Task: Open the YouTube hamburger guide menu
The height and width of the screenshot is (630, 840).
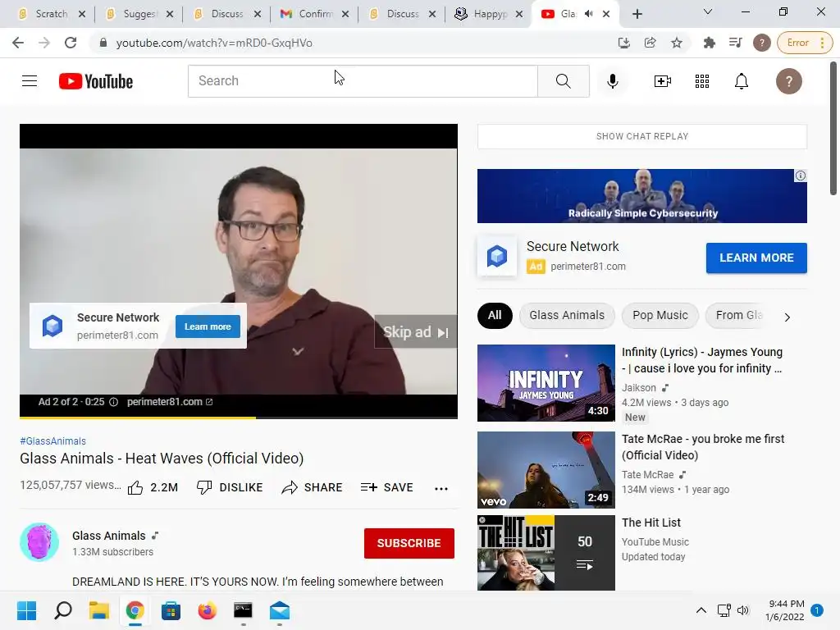Action: pyautogui.click(x=30, y=81)
